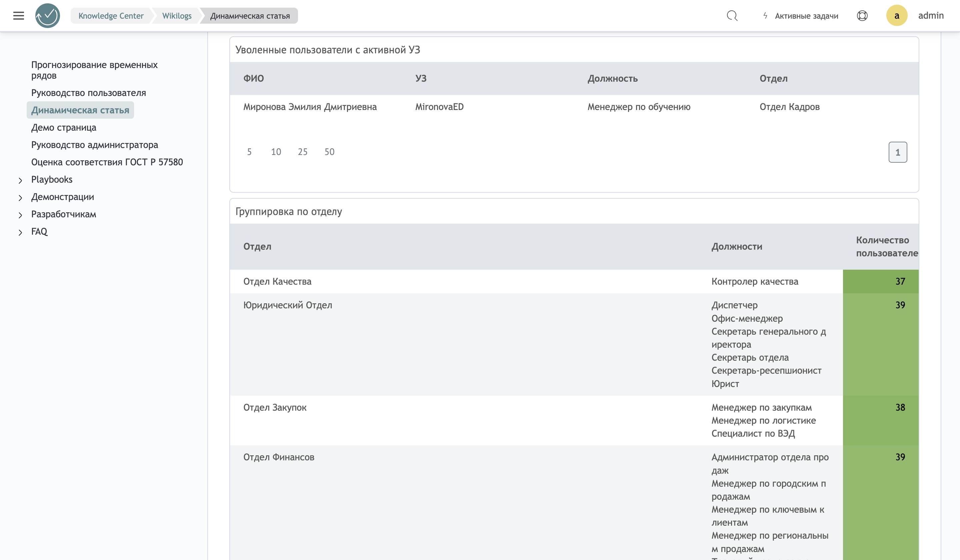Screen dimensions: 960x560
Task: Click Юридический Отдел row
Action: click(574, 344)
